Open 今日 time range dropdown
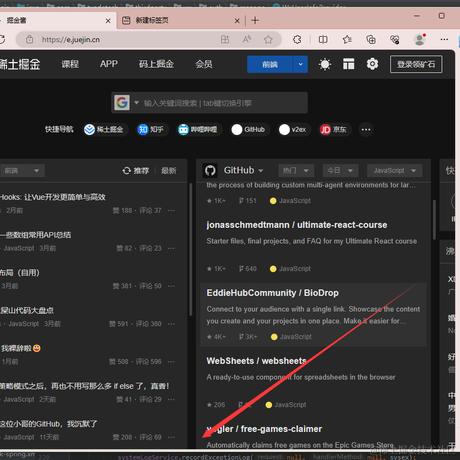 click(340, 171)
